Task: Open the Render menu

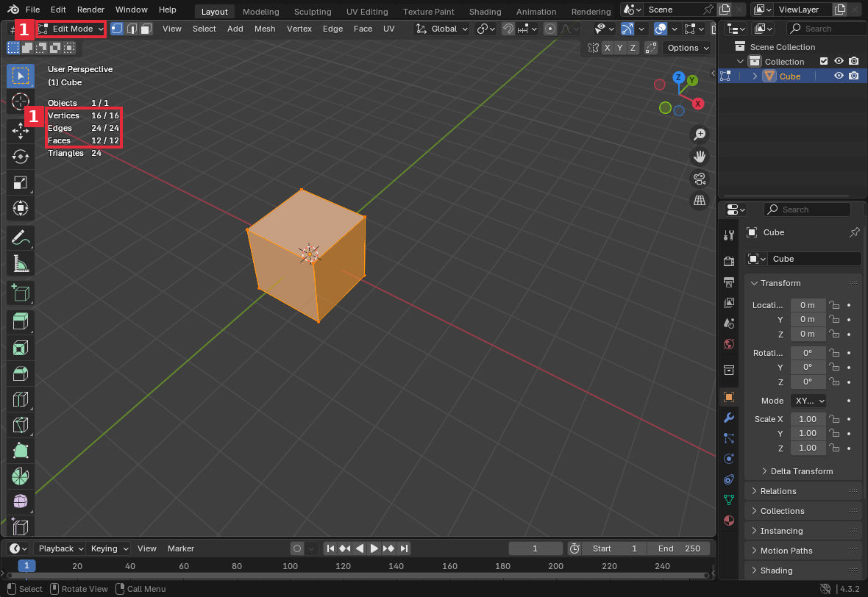Action: 90,10
